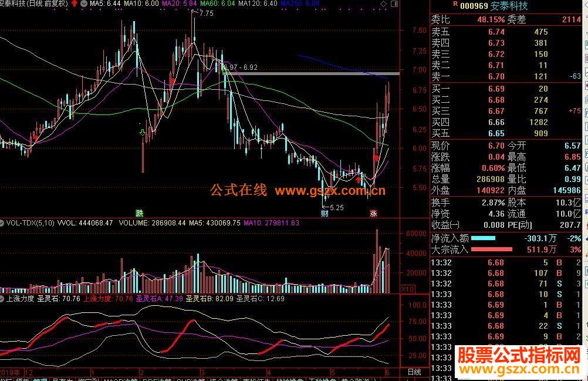This screenshot has height=381, width=588.
Task: Click the 日线 period button
Action: (x=414, y=372)
